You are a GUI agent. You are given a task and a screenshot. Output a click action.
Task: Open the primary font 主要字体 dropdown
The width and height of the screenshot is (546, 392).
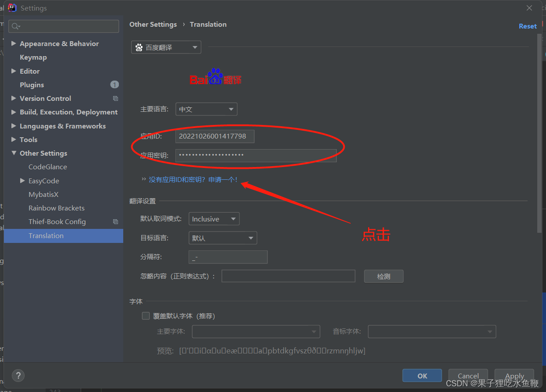[256, 331]
